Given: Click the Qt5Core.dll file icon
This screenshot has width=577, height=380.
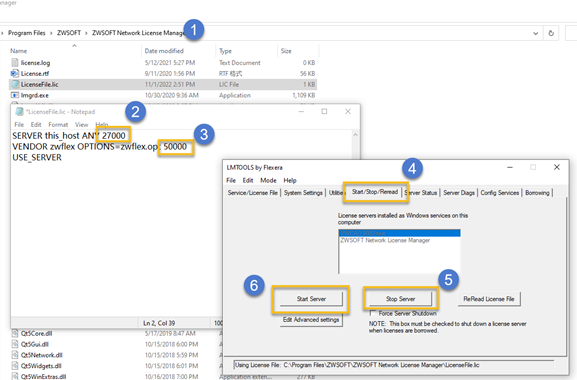Looking at the screenshot, I should (x=15, y=334).
